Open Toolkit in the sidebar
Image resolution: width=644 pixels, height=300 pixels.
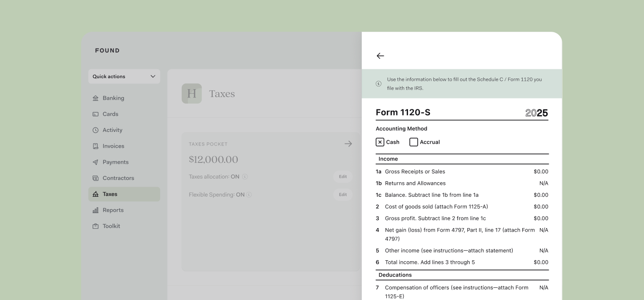(x=124, y=226)
